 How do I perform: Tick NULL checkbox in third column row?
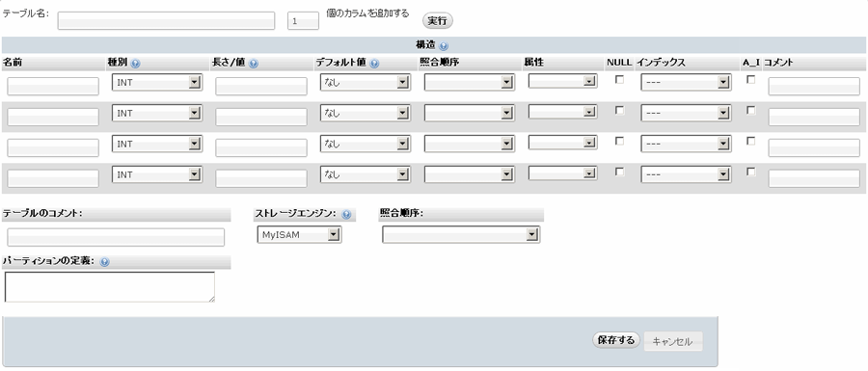(620, 141)
